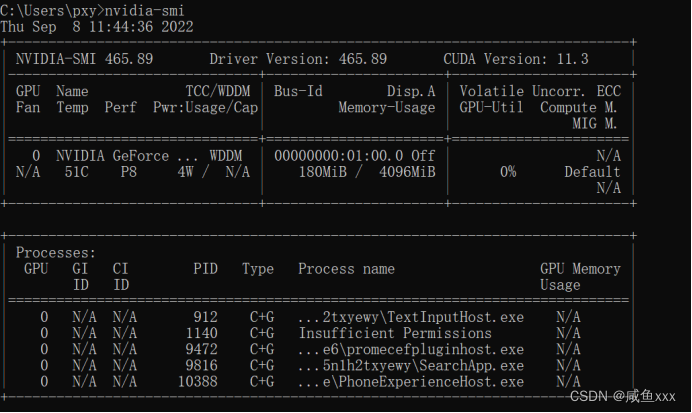692x413 pixels.
Task: Click the CUDA Version: 11.3 text
Action: tap(516, 59)
